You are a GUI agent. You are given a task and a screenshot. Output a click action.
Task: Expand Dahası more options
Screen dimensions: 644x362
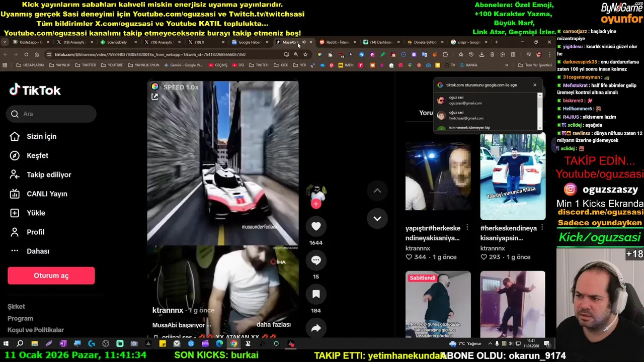click(30, 251)
